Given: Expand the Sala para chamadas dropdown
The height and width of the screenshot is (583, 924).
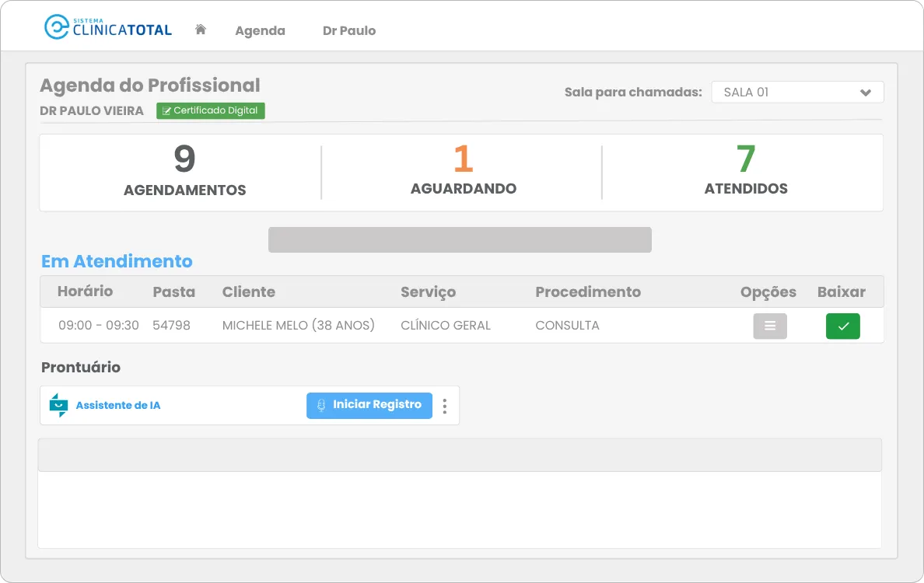Looking at the screenshot, I should 797,92.
